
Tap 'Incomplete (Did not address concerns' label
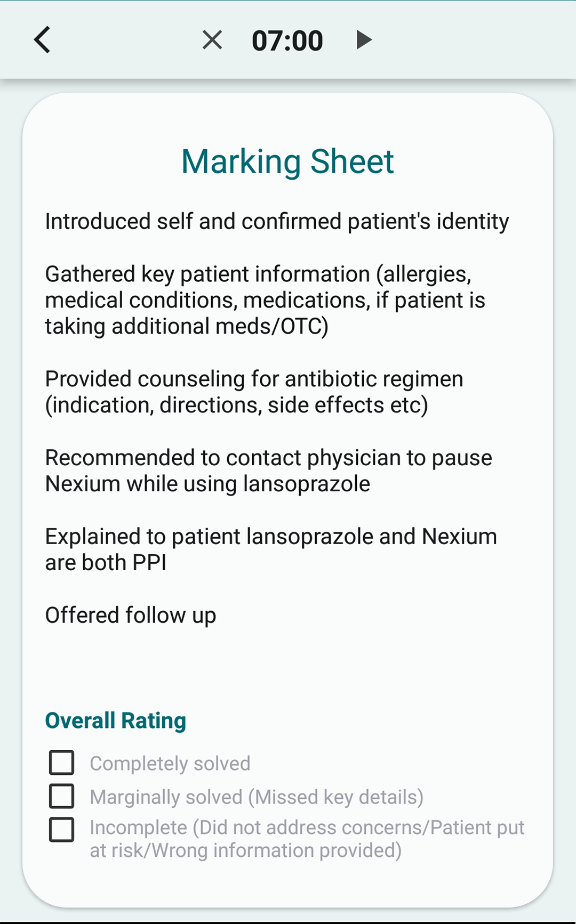tap(307, 828)
